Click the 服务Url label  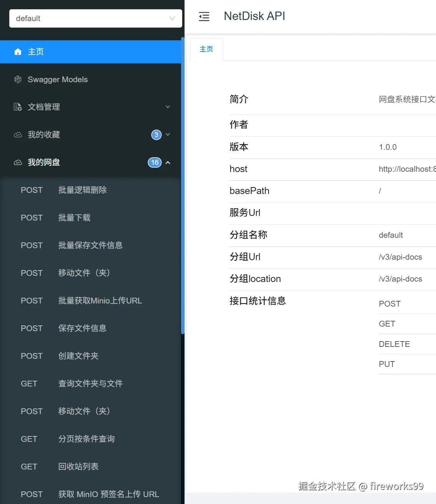point(245,212)
